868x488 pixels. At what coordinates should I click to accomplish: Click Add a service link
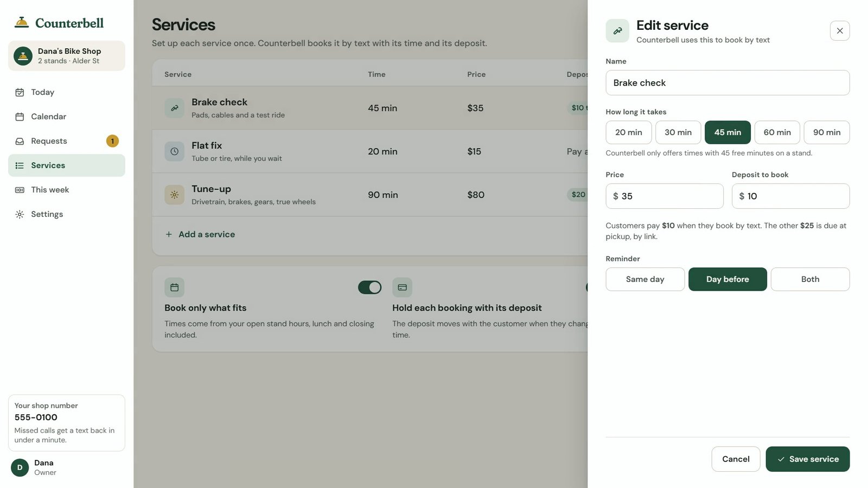[x=200, y=234]
